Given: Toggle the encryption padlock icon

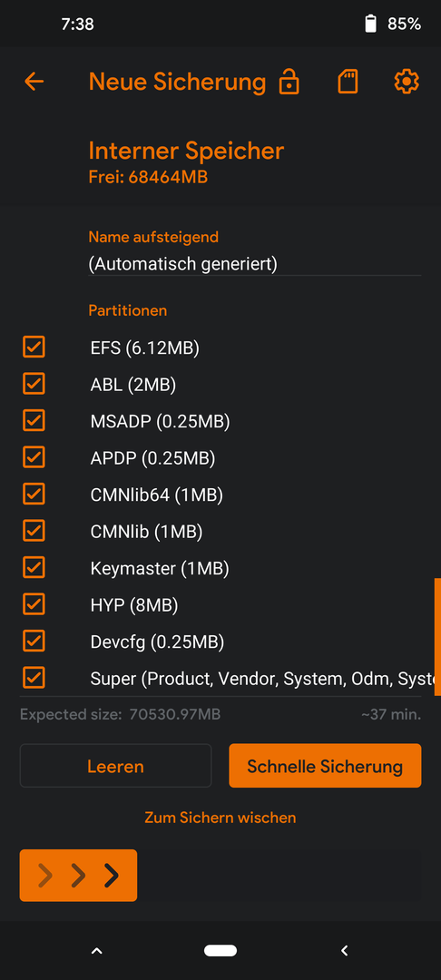Looking at the screenshot, I should (x=289, y=82).
